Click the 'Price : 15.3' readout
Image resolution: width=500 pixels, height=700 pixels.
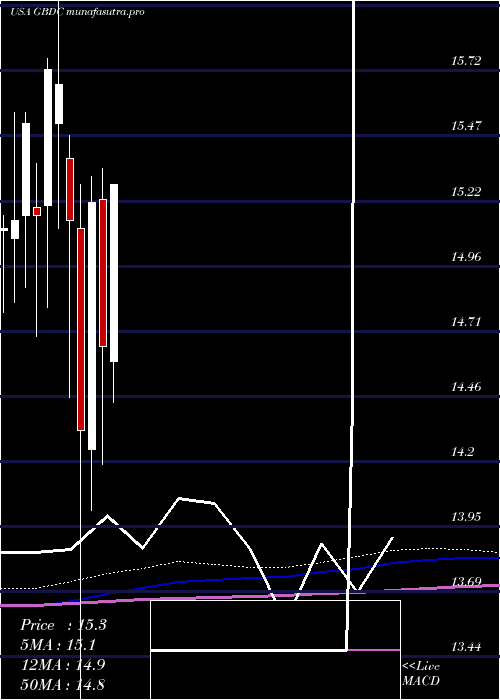click(63, 625)
